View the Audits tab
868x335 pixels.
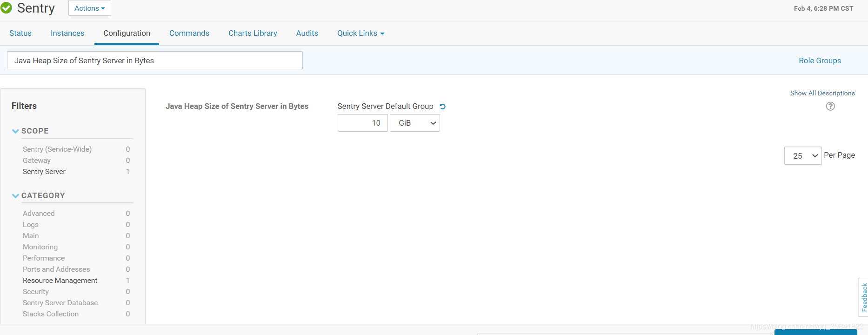point(307,33)
